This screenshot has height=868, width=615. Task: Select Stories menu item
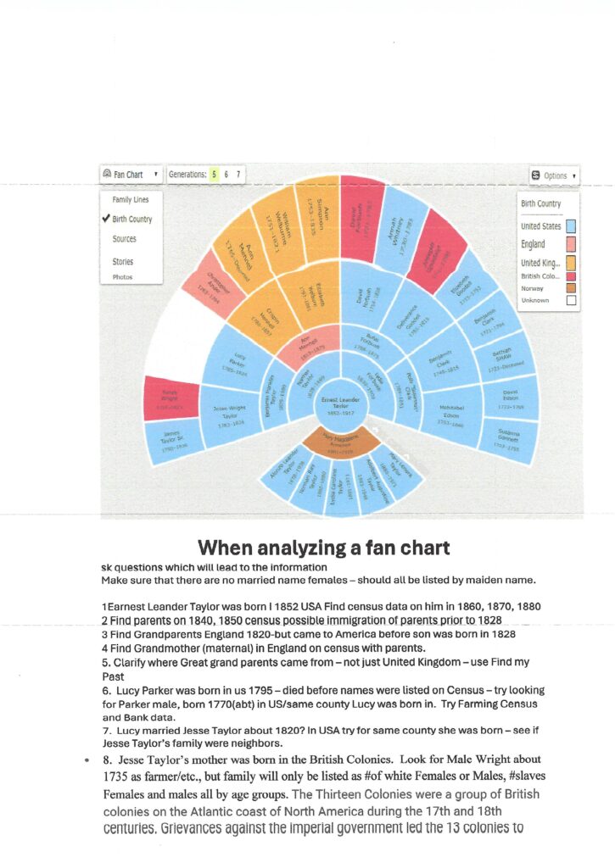click(x=122, y=261)
